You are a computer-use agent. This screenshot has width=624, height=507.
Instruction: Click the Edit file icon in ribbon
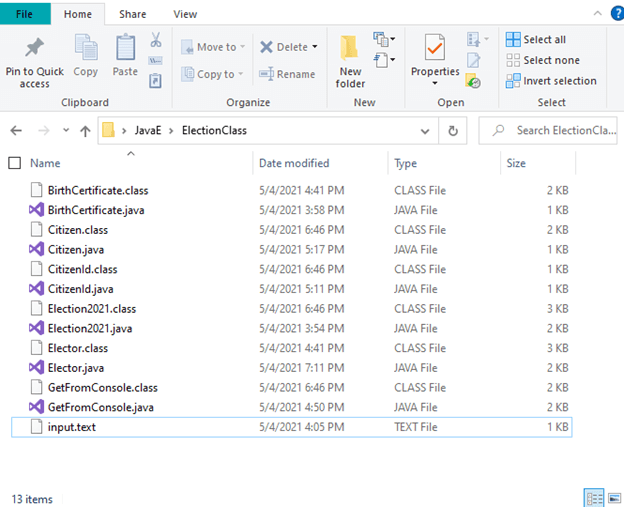(473, 60)
